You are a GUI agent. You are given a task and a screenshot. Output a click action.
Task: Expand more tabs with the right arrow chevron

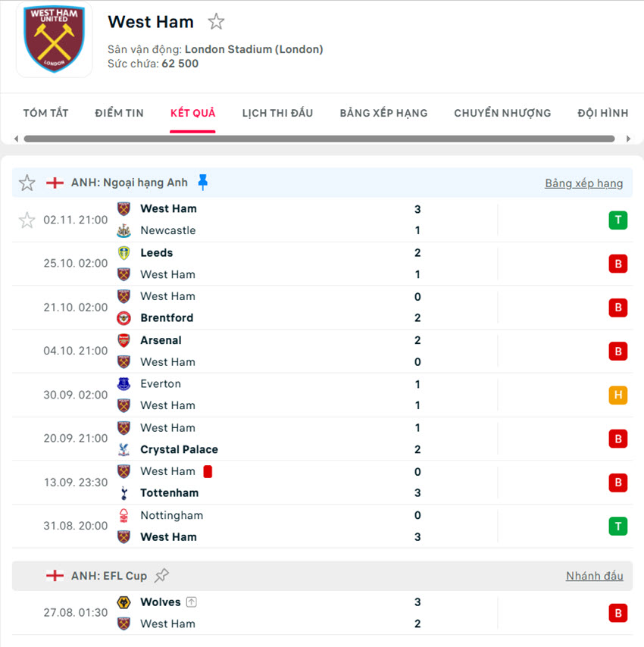(x=630, y=138)
